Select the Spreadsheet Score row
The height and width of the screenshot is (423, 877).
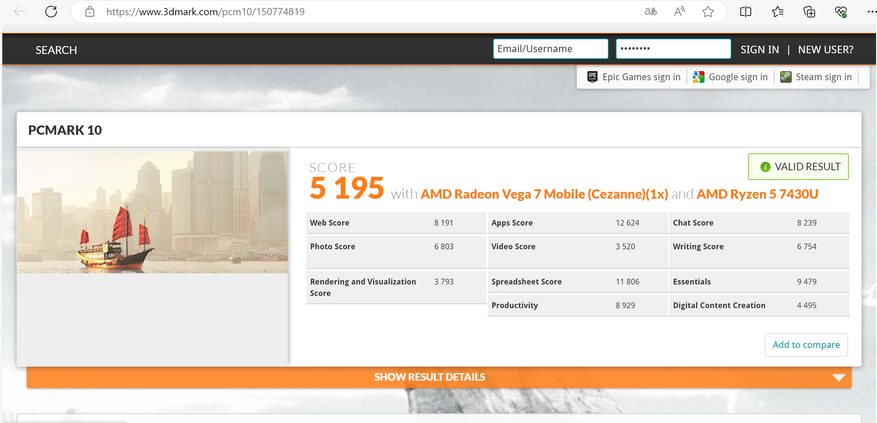coord(577,281)
